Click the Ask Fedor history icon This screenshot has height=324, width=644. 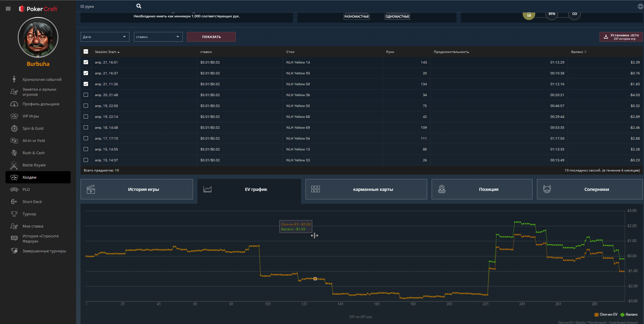14,238
